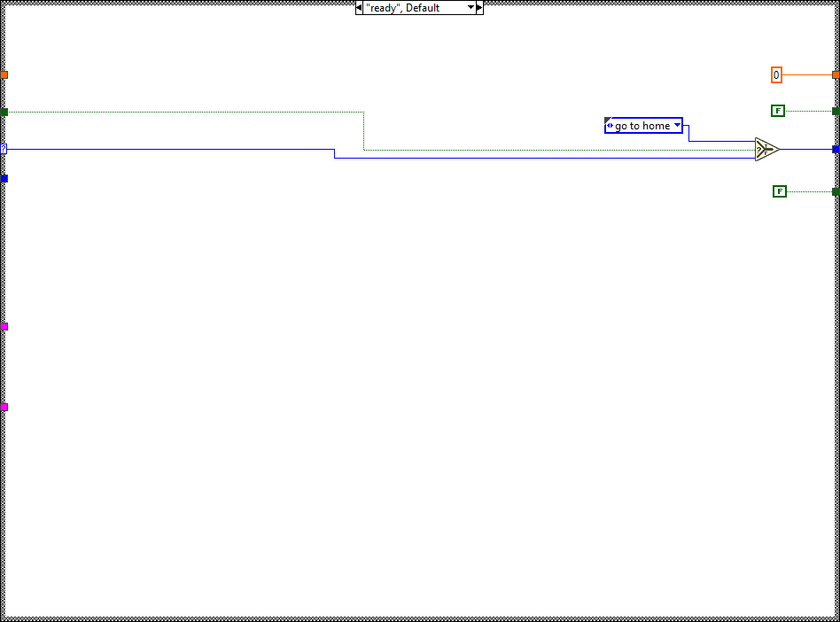The image size is (840, 622).
Task: Open the 'go to home' enum dropdown arrow
Action: pyautogui.click(x=677, y=126)
